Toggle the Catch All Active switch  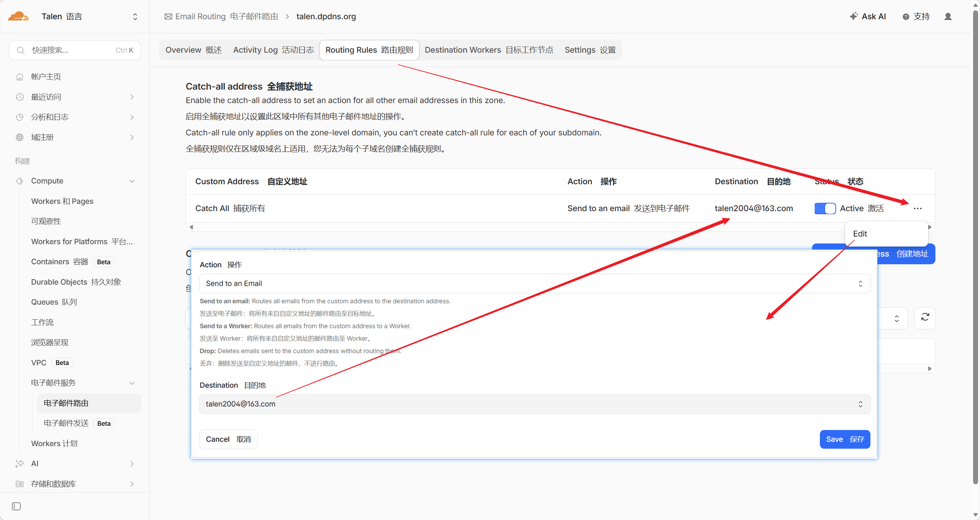[x=825, y=208]
